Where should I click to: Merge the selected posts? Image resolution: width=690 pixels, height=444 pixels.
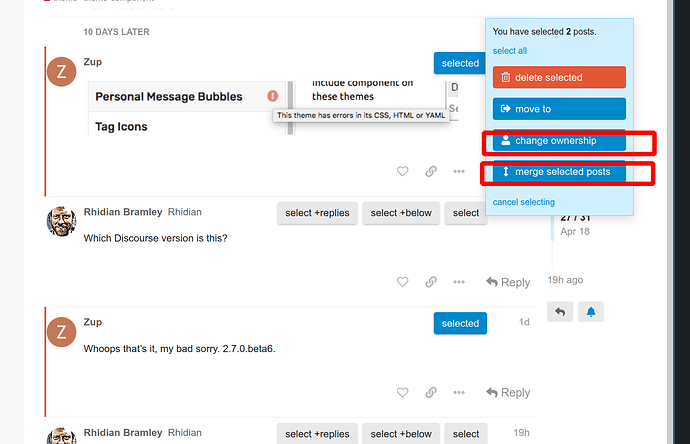point(559,172)
